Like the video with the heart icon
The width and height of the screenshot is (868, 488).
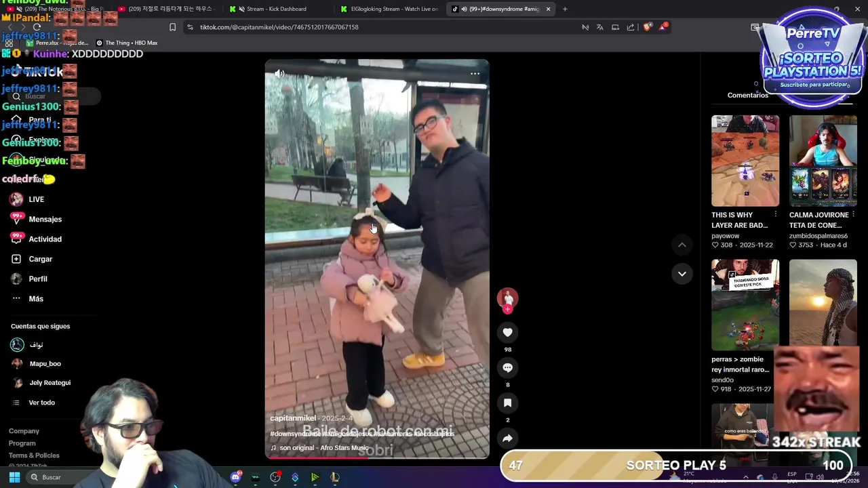tap(507, 332)
